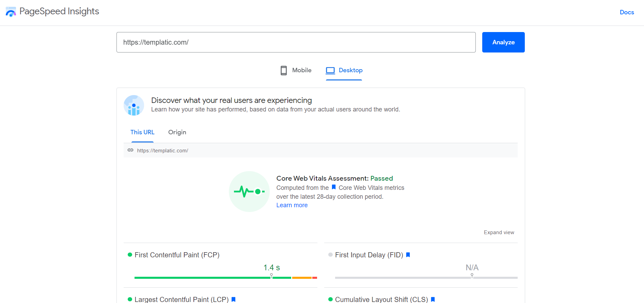Switch to the Origin tab

[x=177, y=132]
